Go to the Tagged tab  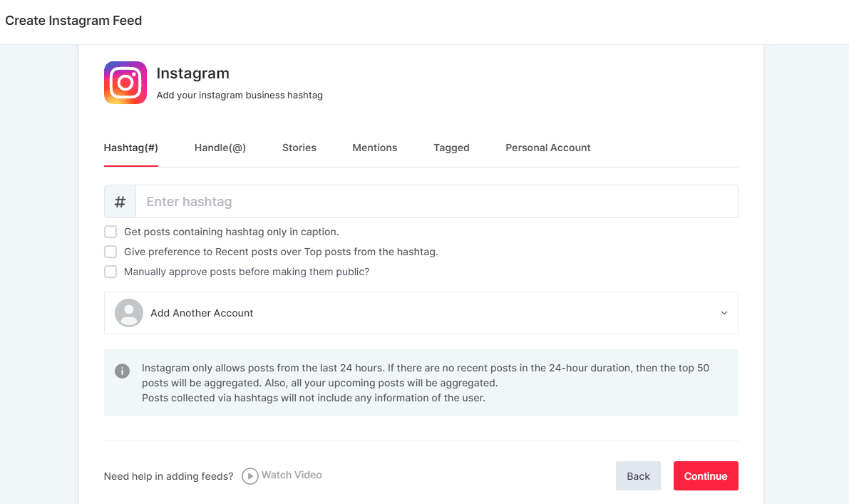point(451,148)
